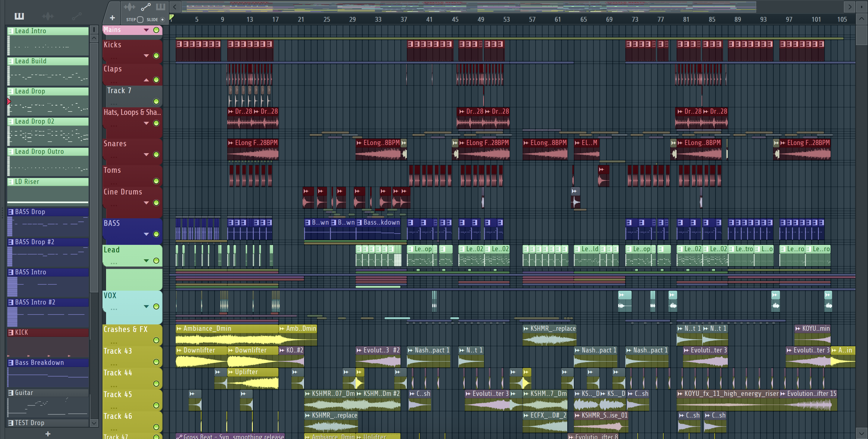The image size is (868, 439).
Task: Choose audio clip focus icon in playlist toolbar
Action: tap(129, 7)
